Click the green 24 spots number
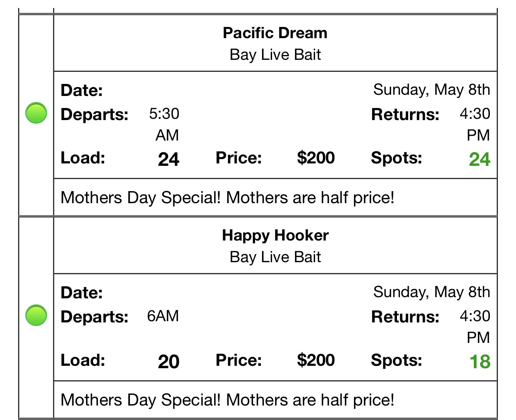 pyautogui.click(x=479, y=159)
